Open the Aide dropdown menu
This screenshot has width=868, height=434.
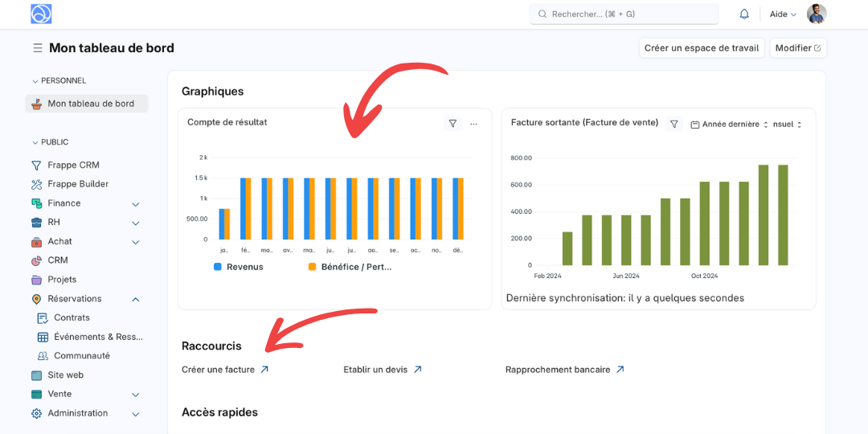click(783, 14)
